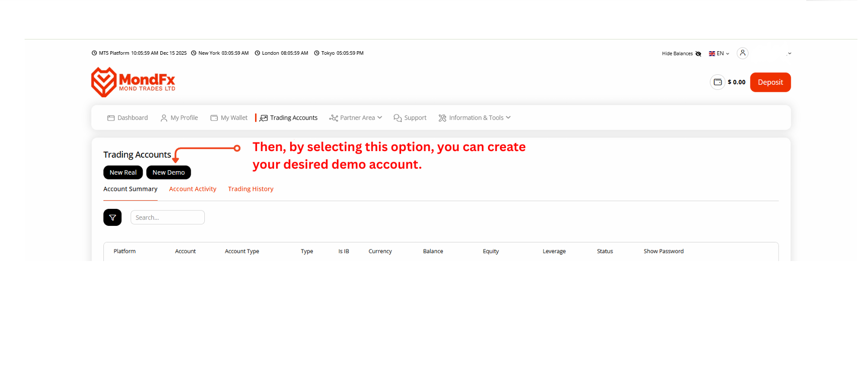Click the MondFx logo
This screenshot has width=868, height=376.
(x=133, y=82)
